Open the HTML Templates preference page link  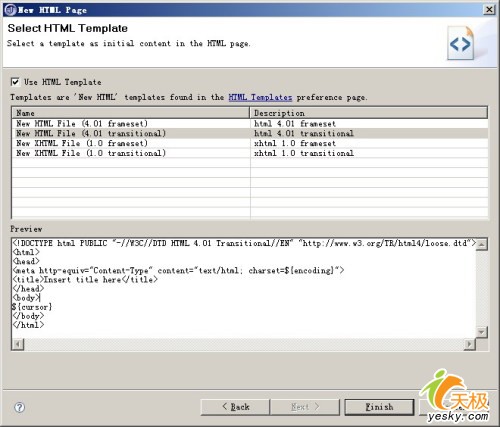pyautogui.click(x=260, y=97)
